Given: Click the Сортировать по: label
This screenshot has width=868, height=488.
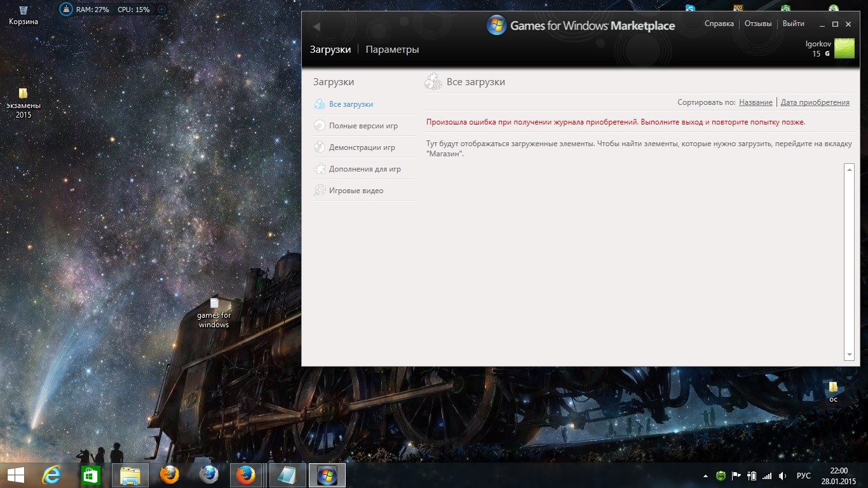Looking at the screenshot, I should coord(707,102).
